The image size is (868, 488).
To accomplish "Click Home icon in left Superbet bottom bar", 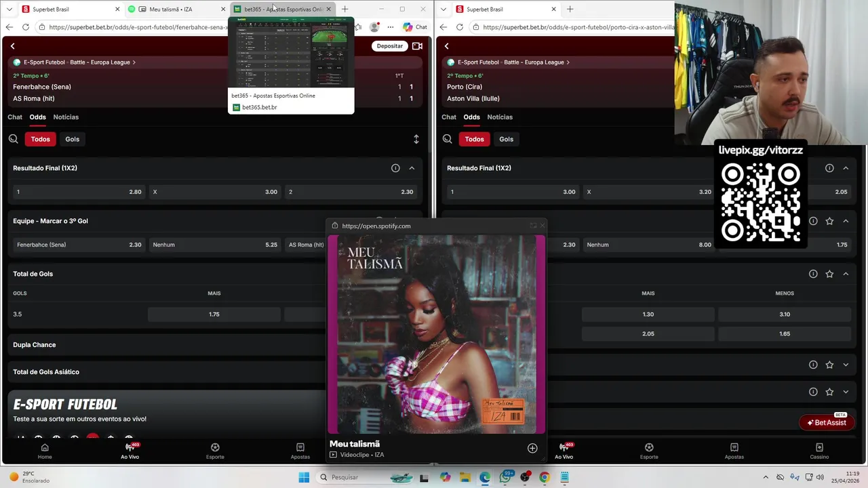I will click(45, 447).
